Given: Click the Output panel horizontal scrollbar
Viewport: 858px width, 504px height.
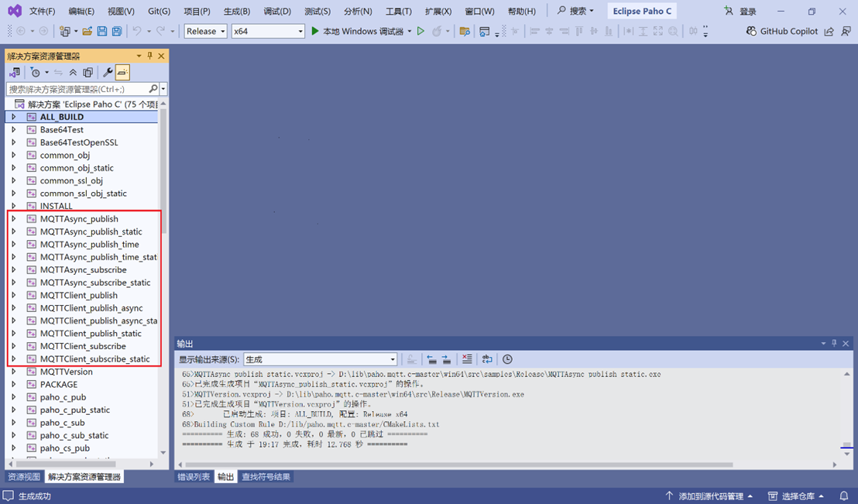Looking at the screenshot, I should [x=458, y=465].
